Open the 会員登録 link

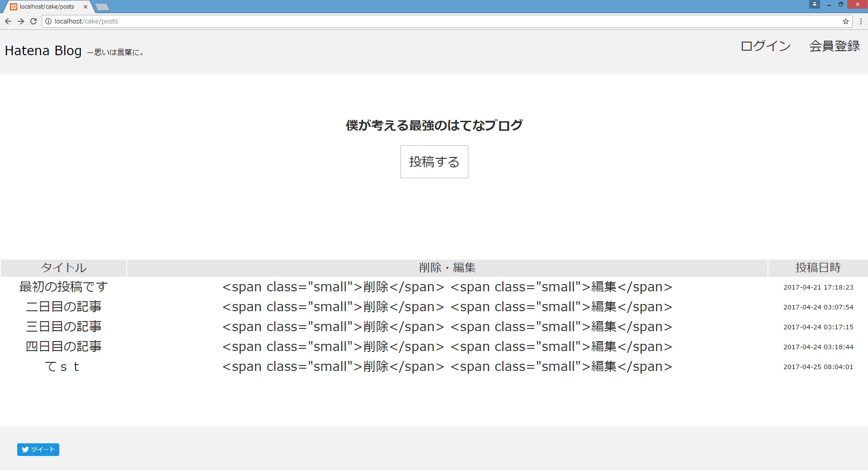coord(834,46)
